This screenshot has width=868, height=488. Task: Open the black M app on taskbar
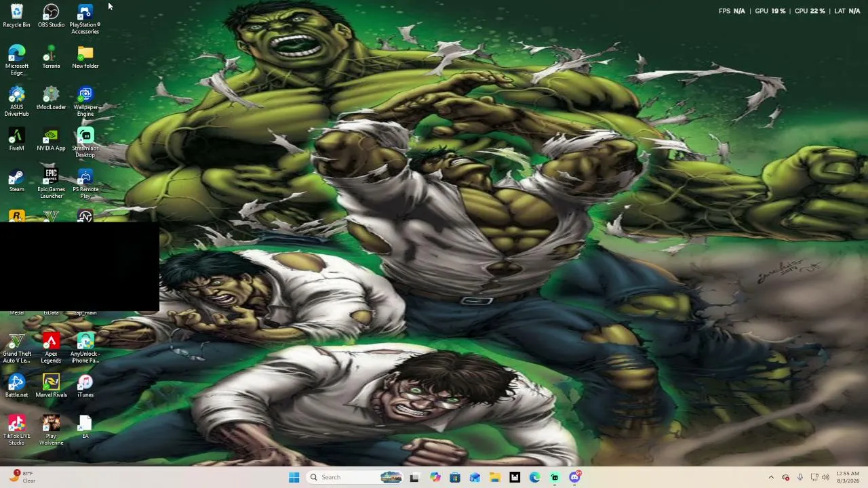point(515,477)
